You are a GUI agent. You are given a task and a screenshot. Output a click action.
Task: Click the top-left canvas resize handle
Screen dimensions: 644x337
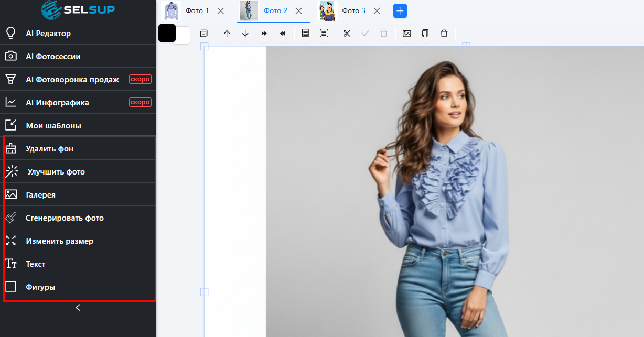coord(205,47)
